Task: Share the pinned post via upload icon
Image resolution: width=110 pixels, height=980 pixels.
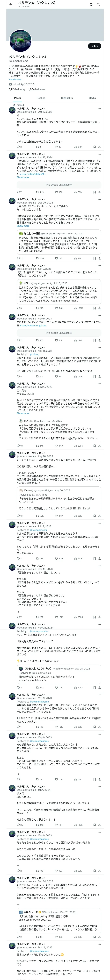Action: coord(100,147)
